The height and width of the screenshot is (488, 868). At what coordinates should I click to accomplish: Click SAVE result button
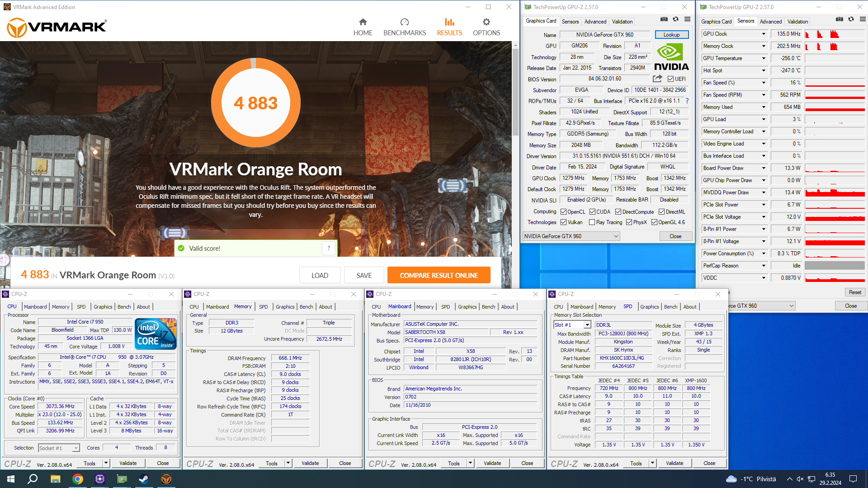364,275
